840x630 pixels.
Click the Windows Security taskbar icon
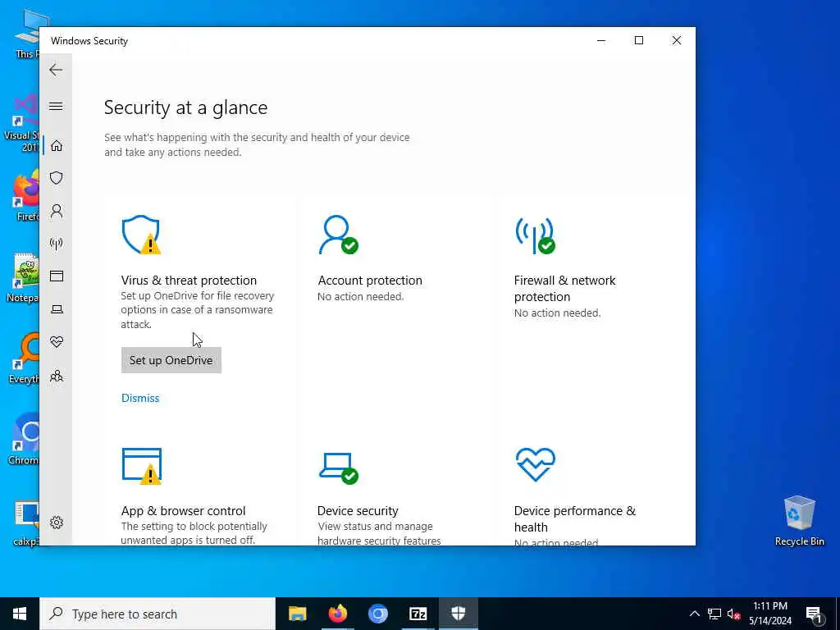pyautogui.click(x=458, y=614)
